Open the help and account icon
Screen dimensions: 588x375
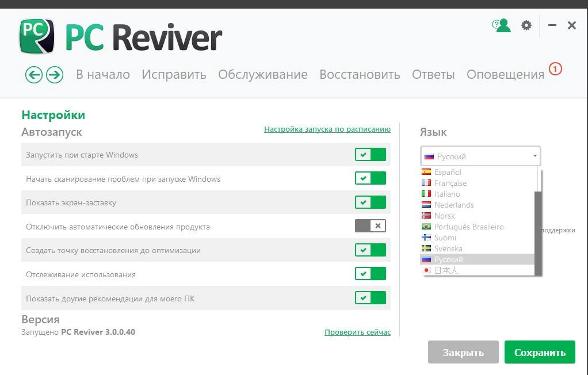(501, 25)
